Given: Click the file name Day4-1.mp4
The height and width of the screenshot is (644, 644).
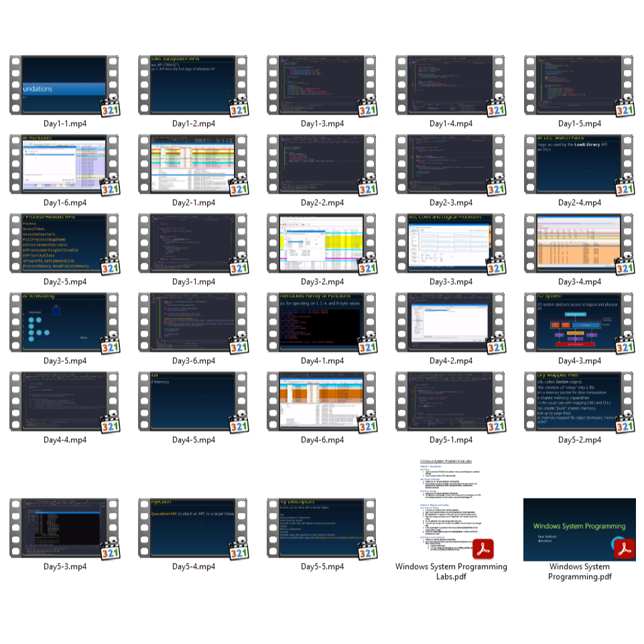Looking at the screenshot, I should (322, 361).
